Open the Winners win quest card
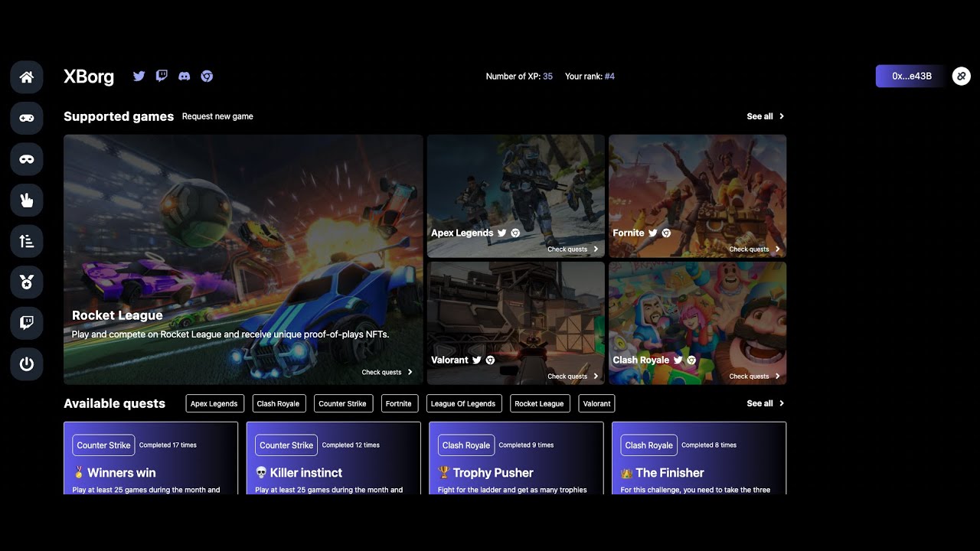 click(x=151, y=458)
